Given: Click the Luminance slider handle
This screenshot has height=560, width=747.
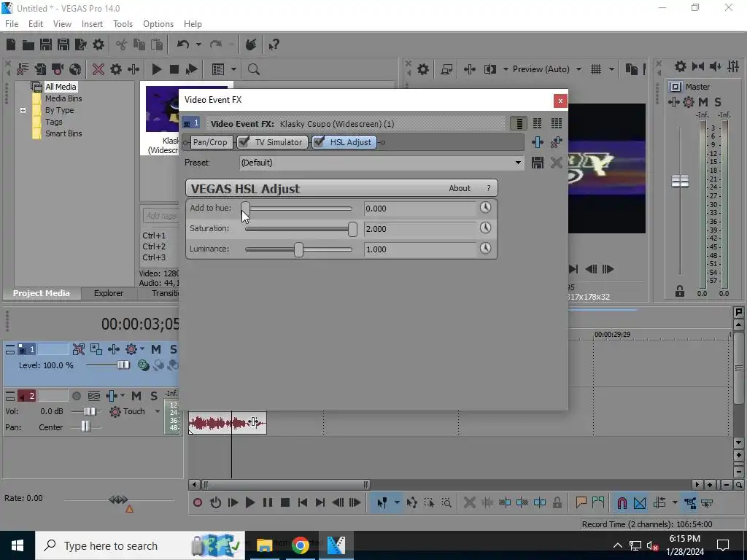Looking at the screenshot, I should coord(298,249).
